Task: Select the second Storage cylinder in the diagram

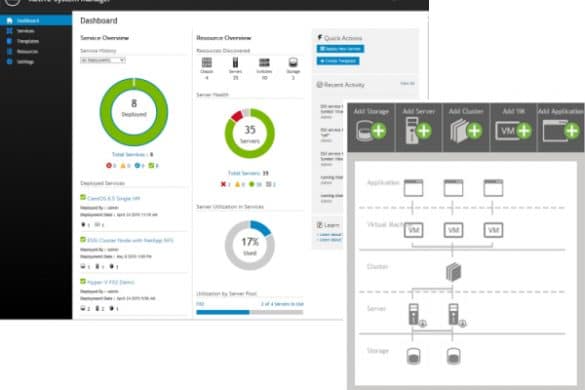Action: click(453, 356)
